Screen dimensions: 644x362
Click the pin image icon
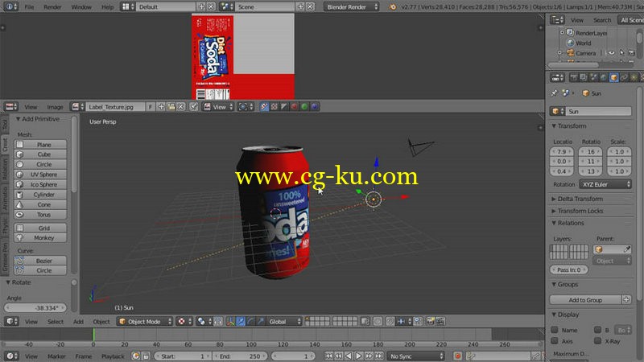click(194, 107)
